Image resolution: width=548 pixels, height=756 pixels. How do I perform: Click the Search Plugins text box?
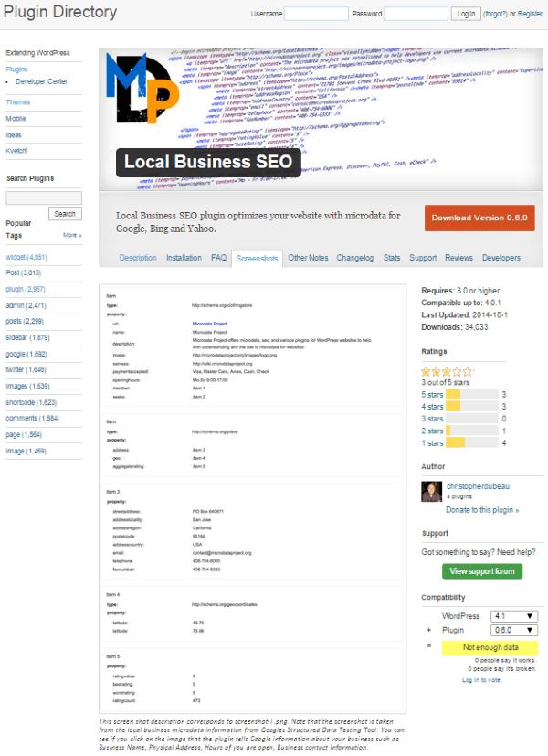coord(44,197)
